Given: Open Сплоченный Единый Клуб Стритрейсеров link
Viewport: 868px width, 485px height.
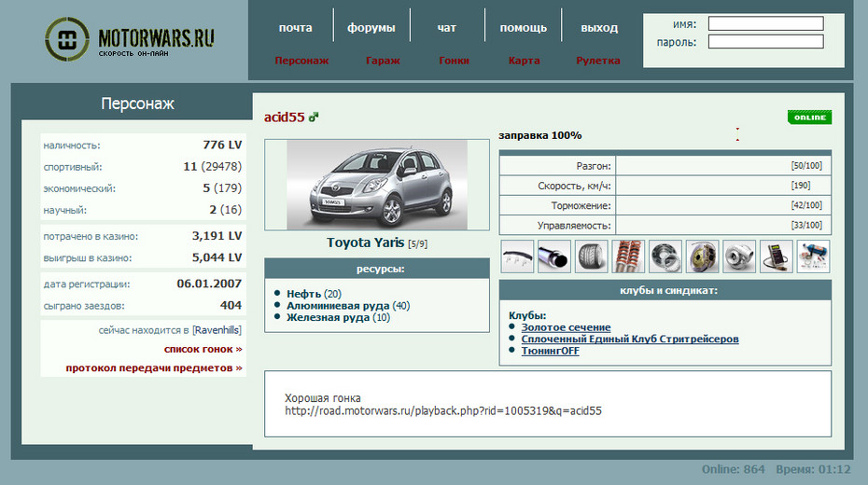Looking at the screenshot, I should click(630, 339).
